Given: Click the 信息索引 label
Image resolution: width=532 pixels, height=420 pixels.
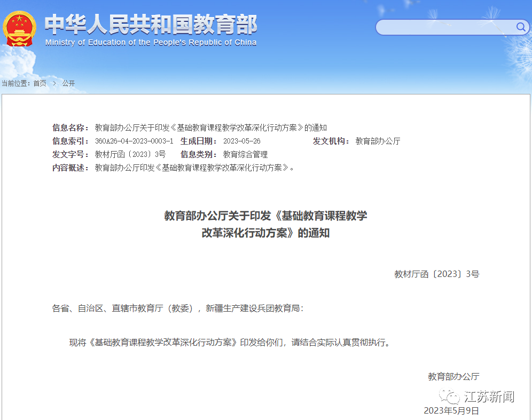Looking at the screenshot, I should [71, 141].
